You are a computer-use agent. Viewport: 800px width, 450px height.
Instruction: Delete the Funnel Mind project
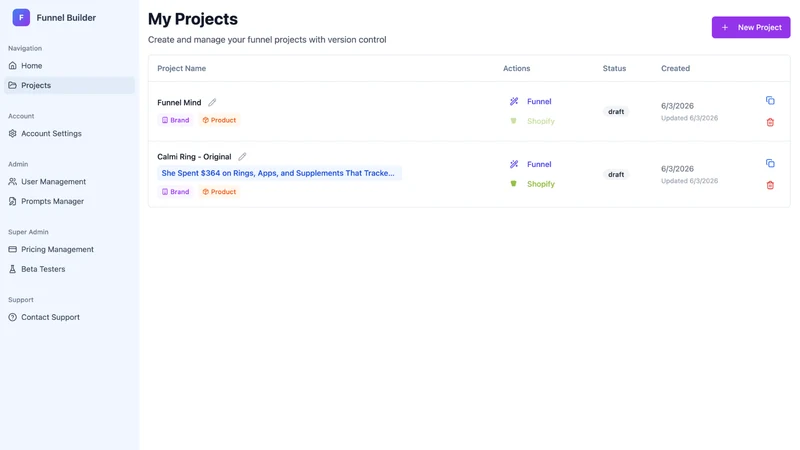coord(770,122)
